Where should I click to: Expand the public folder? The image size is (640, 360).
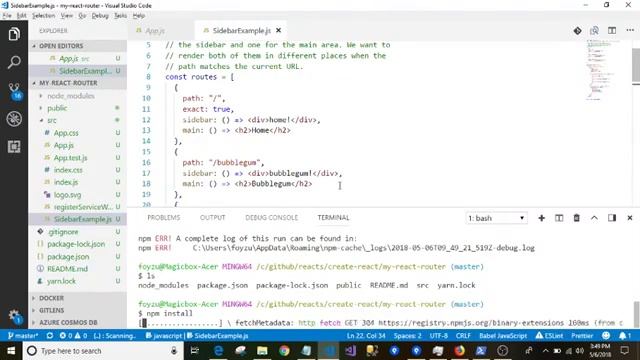pyautogui.click(x=57, y=108)
